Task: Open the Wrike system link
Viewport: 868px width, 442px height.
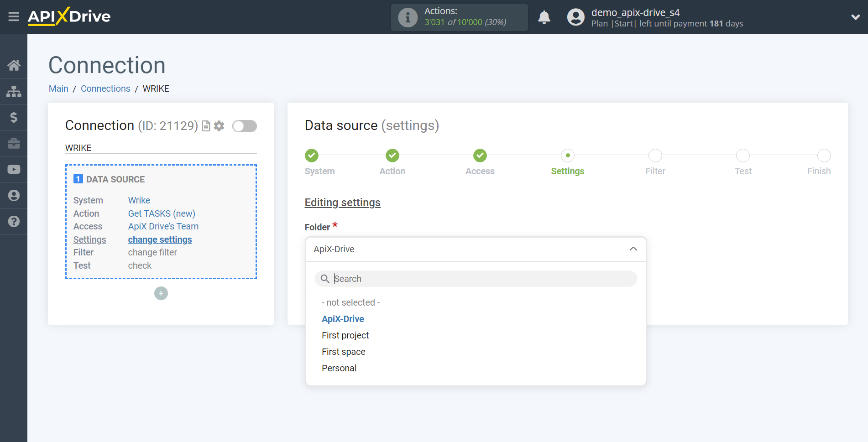Action: (139, 200)
